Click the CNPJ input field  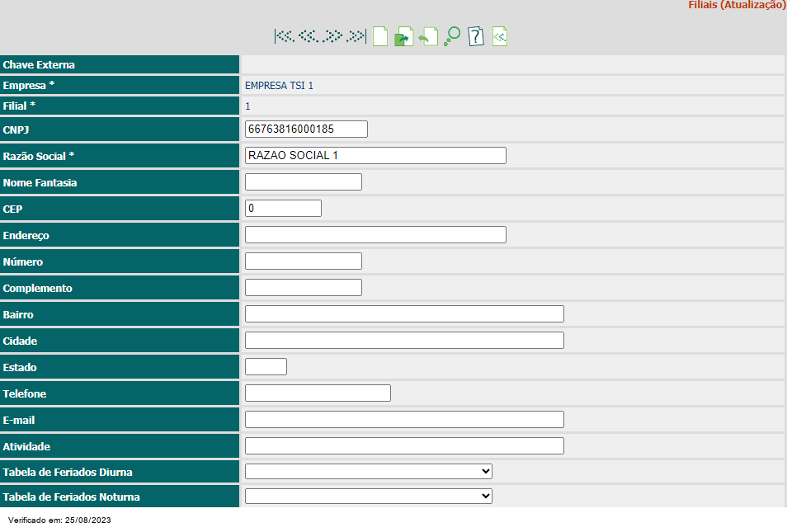point(306,129)
